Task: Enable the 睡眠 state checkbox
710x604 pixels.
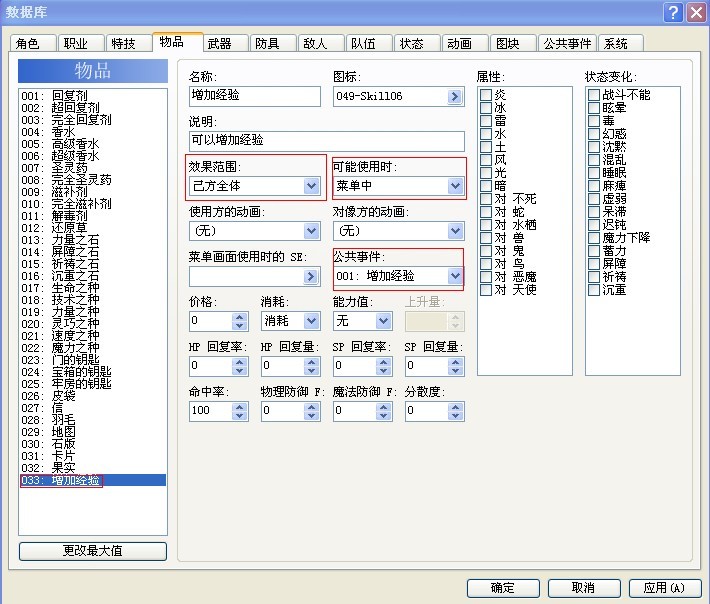Action: tap(594, 173)
